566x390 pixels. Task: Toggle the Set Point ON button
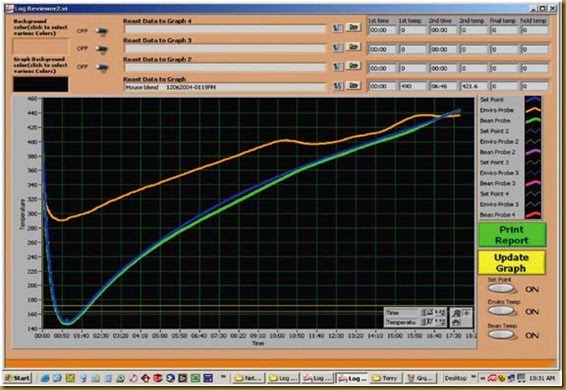(x=501, y=289)
